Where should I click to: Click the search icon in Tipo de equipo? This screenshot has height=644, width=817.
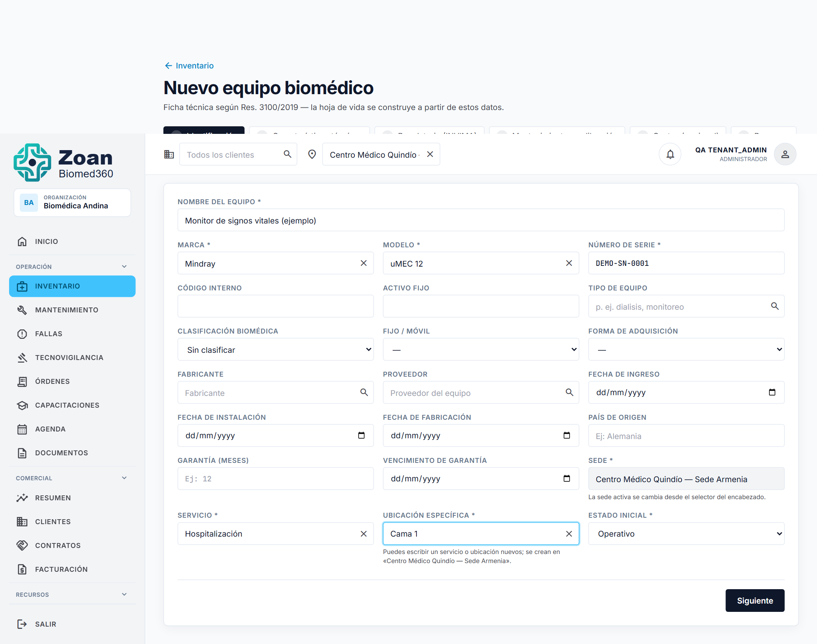pos(775,306)
